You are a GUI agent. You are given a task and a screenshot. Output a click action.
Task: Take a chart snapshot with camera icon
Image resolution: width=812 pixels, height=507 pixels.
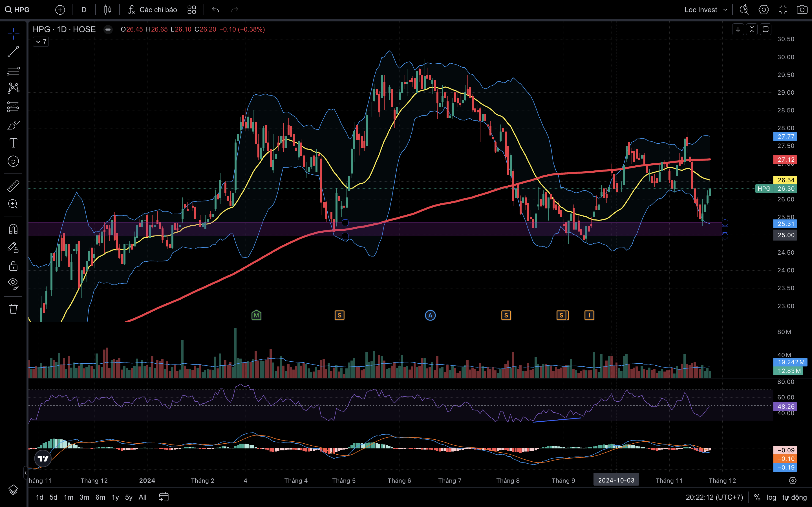click(x=802, y=10)
